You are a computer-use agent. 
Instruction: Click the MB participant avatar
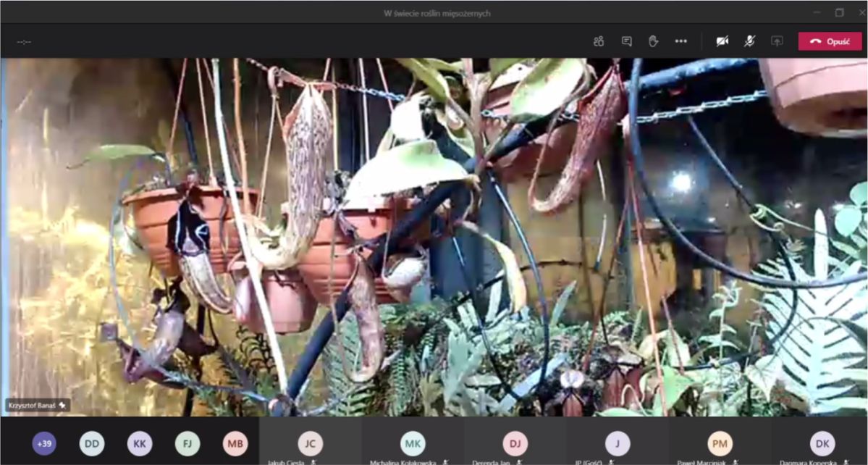(x=235, y=443)
